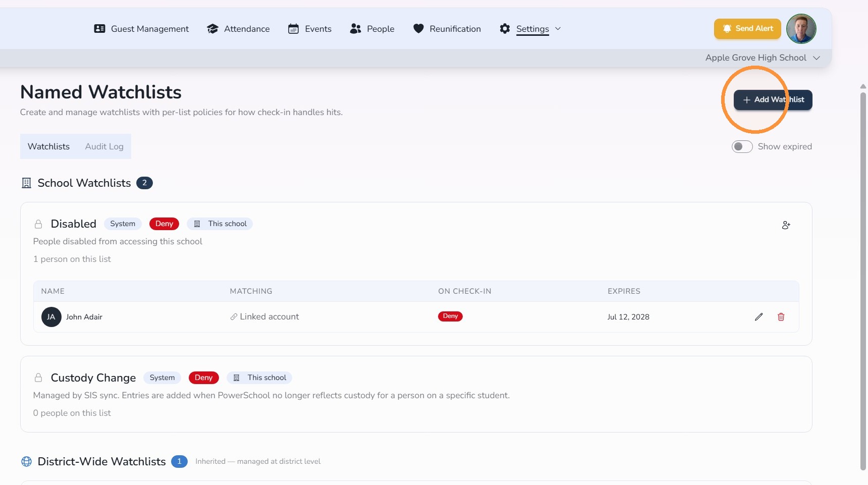Click the lock icon beside Custody Change

coord(38,378)
